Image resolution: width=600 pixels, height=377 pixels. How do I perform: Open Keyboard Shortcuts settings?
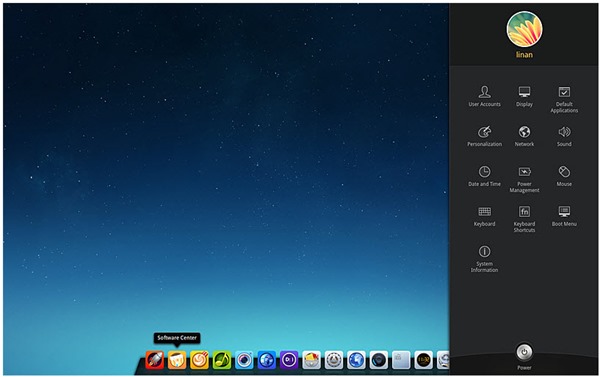click(x=524, y=219)
